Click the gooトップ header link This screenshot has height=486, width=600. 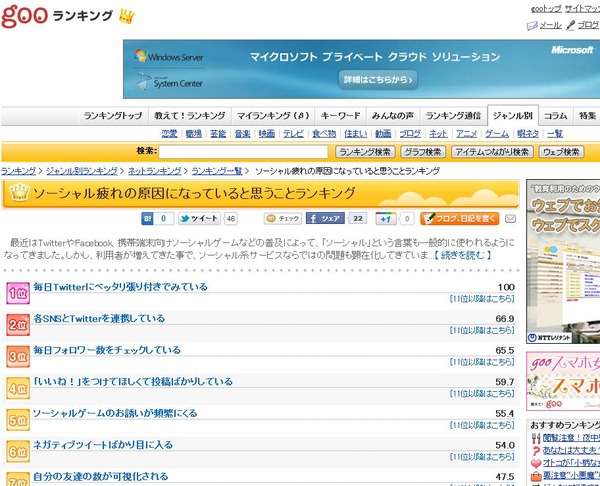point(546,8)
